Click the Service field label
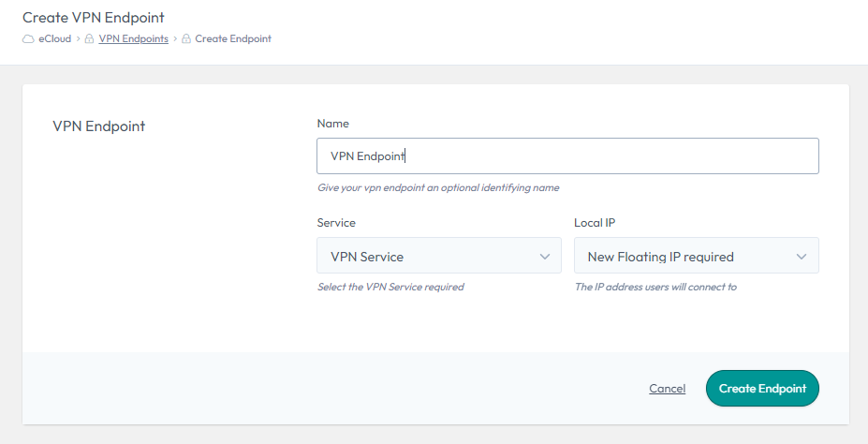This screenshot has height=444, width=868. pos(336,223)
